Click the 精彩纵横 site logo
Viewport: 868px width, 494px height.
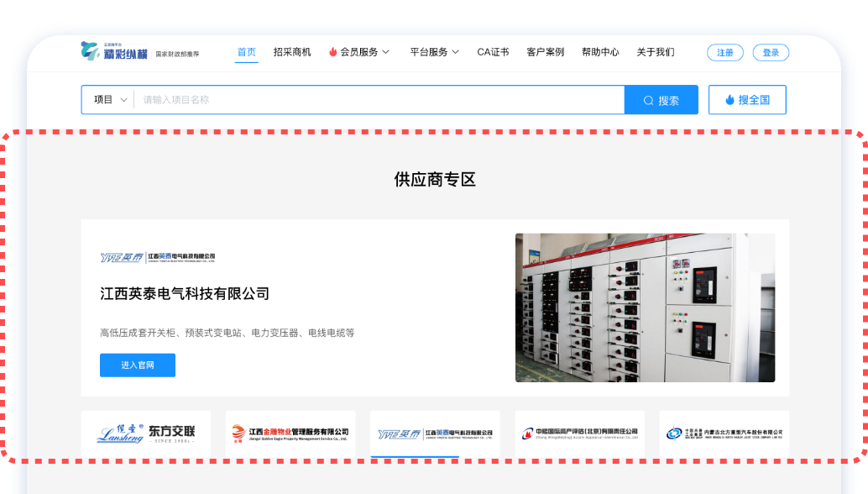pos(114,52)
